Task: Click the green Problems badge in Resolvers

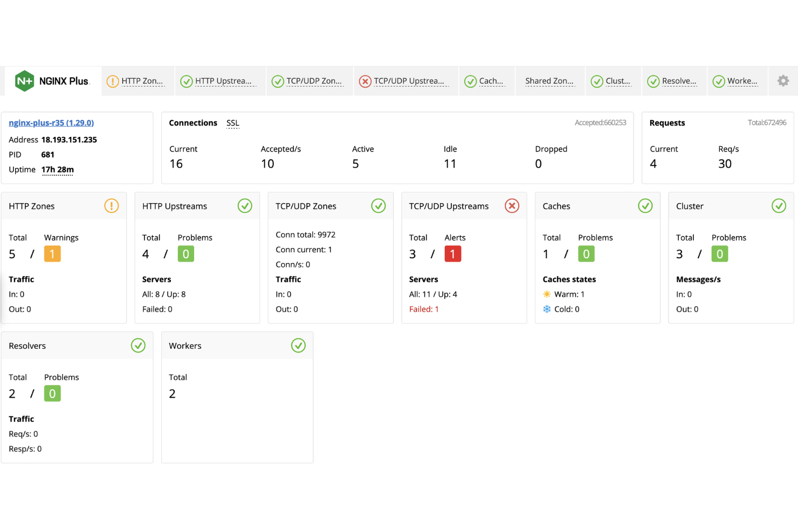Action: coord(52,393)
